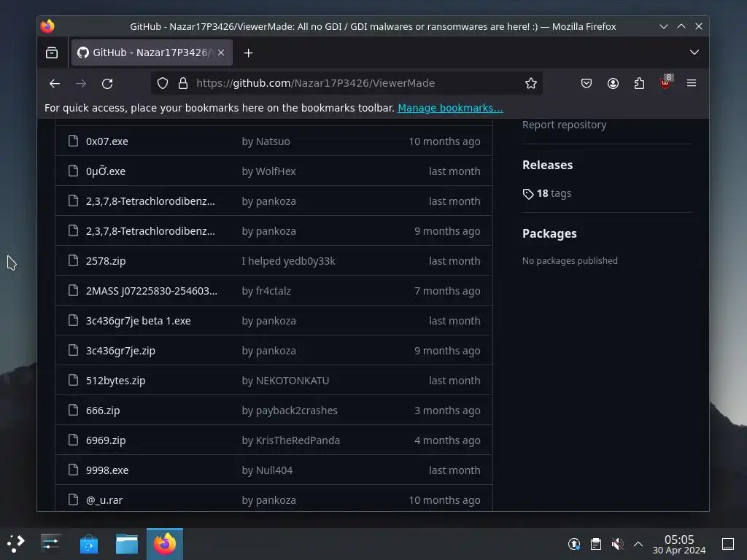Open commit message 'by Natsuo'
The width and height of the screenshot is (747, 560).
266,141
